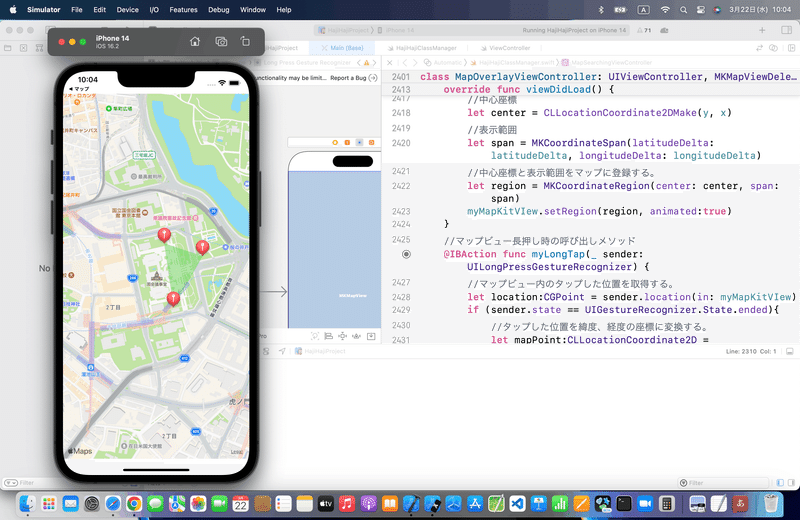This screenshot has height=520, width=800.
Task: Click the simulate location arrow in debug bar
Action: tap(282, 351)
